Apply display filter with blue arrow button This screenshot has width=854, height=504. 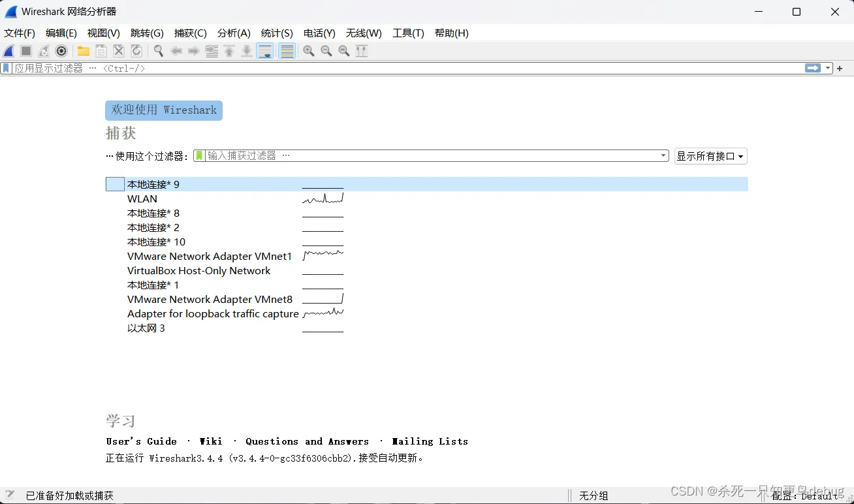tap(813, 68)
